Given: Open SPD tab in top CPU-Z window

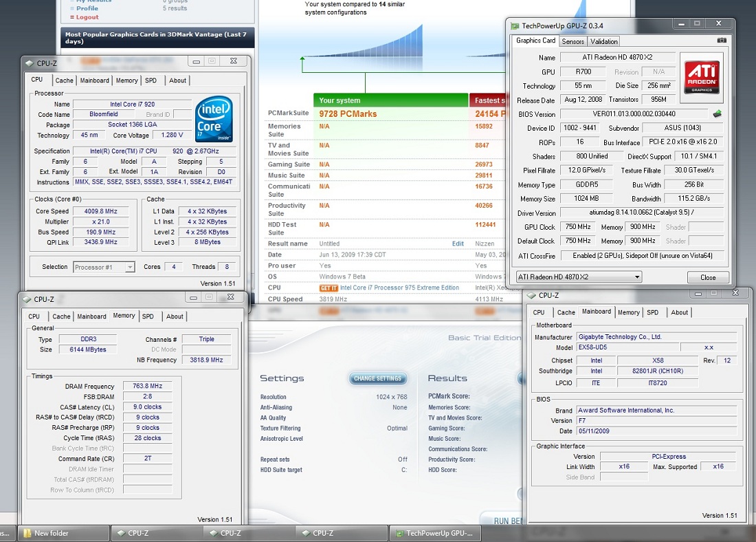Looking at the screenshot, I should tap(151, 80).
